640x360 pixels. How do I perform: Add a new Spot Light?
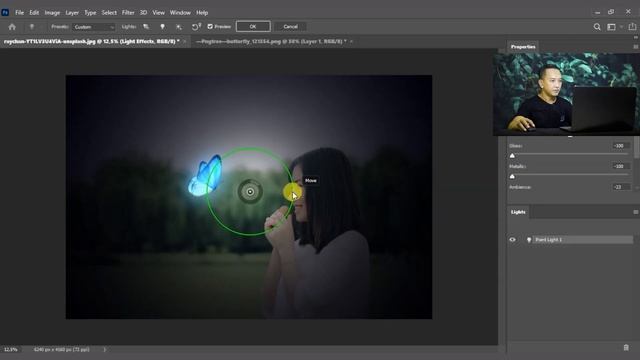click(146, 27)
